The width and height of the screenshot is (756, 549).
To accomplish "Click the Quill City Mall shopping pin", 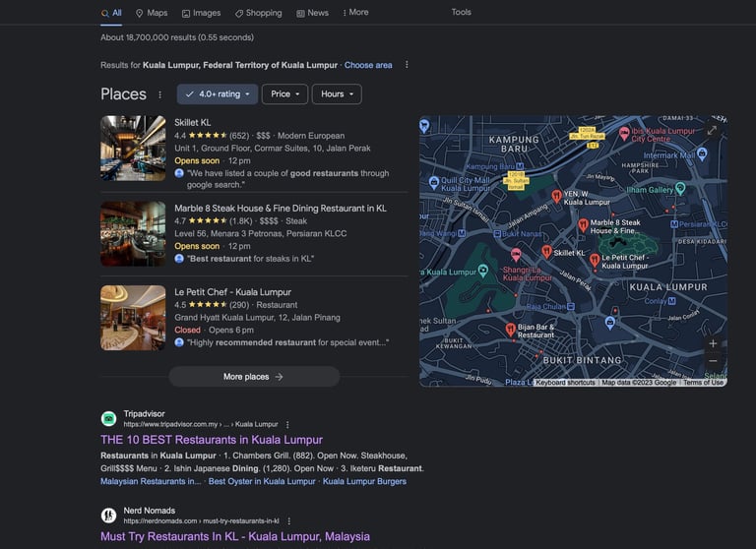I will coord(433,182).
